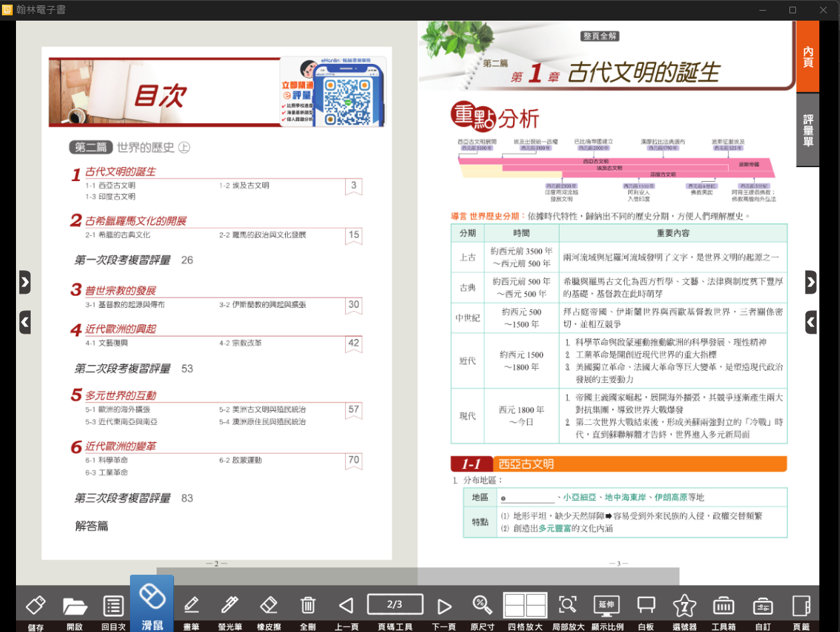
Task: Go to next page with 下一頁 arrow
Action: [444, 606]
